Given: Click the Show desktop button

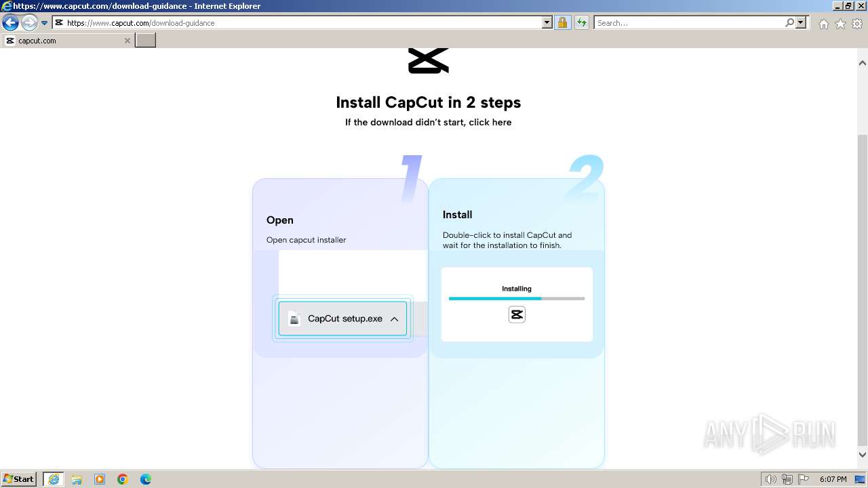Looking at the screenshot, I should 860,479.
